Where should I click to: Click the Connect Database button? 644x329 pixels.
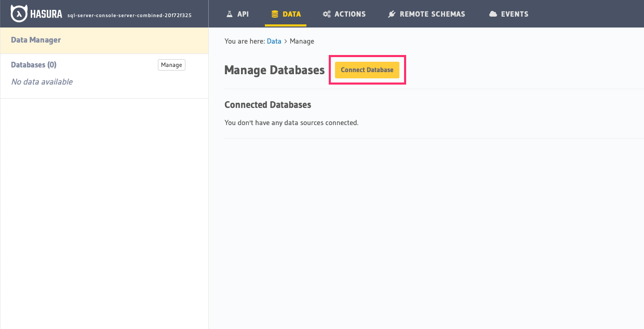tap(367, 70)
